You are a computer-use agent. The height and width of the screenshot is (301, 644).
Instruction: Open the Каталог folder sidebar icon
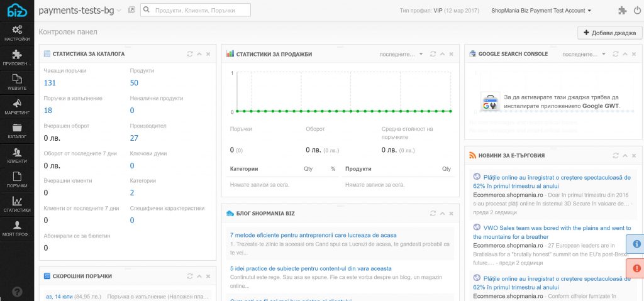pyautogui.click(x=17, y=131)
